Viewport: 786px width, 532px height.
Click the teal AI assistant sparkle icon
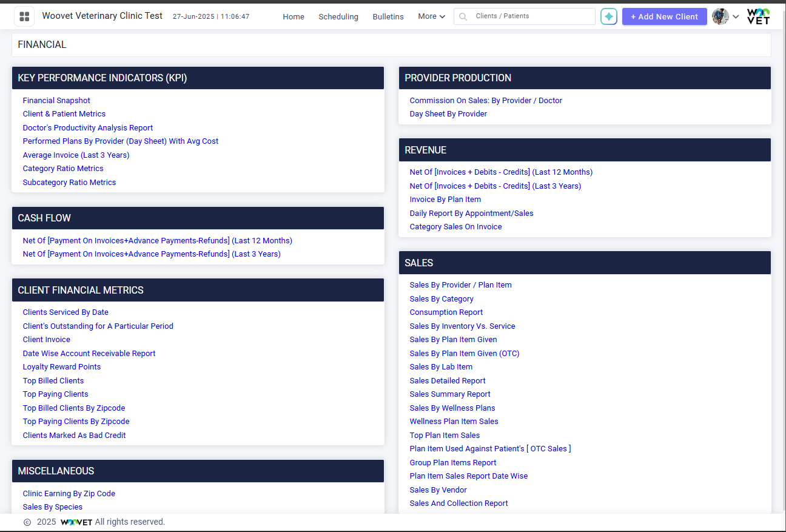point(608,16)
